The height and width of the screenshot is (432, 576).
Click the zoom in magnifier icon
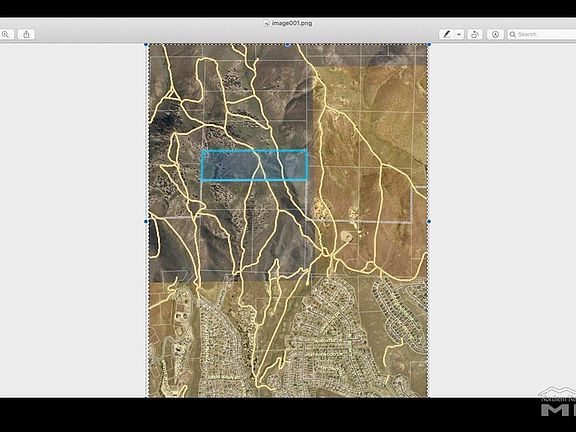tap(6, 34)
